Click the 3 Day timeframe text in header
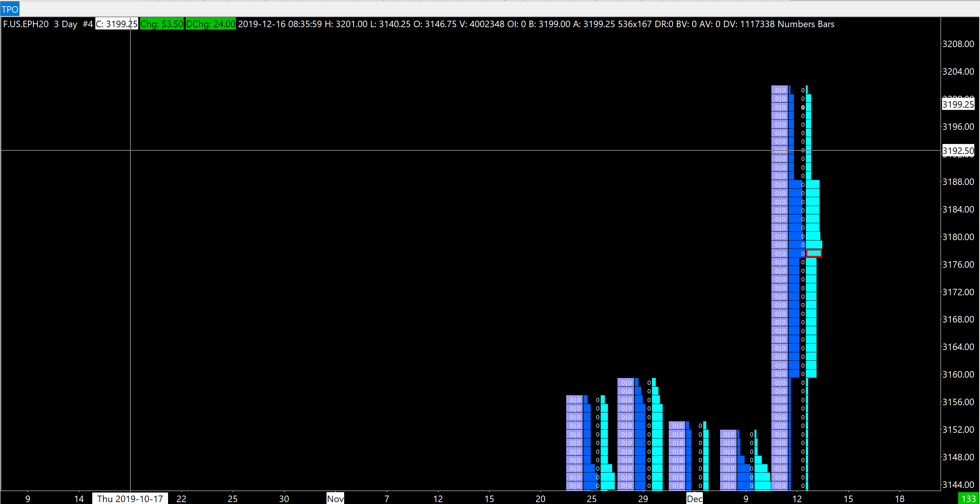Screen dimensions: 980x504 pyautogui.click(x=65, y=24)
